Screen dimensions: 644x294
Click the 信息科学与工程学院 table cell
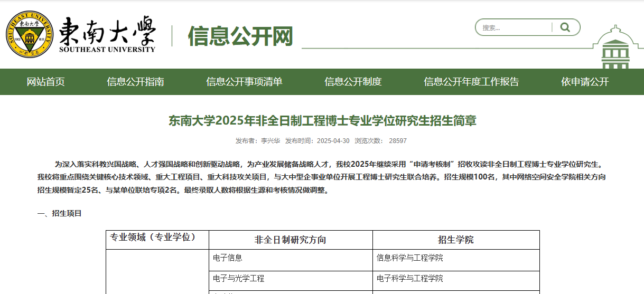coord(409,258)
